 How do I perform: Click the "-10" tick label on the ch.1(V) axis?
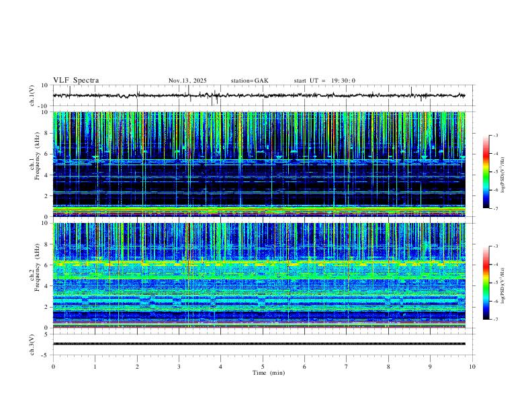[x=44, y=106]
